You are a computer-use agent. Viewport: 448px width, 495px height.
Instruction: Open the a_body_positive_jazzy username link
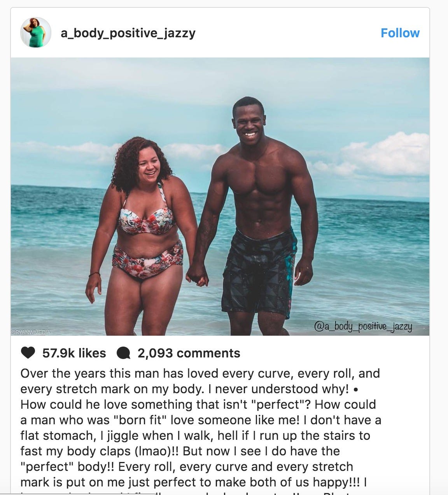pos(128,33)
